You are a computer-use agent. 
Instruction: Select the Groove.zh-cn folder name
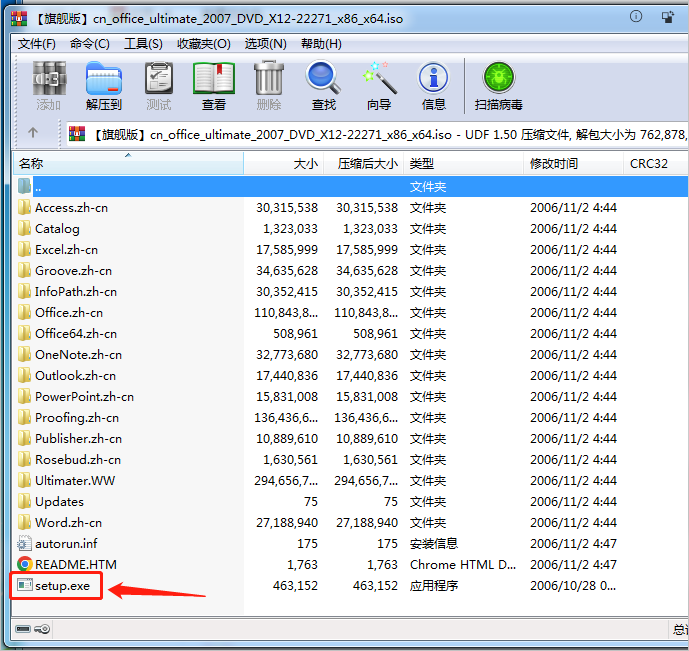coord(73,271)
